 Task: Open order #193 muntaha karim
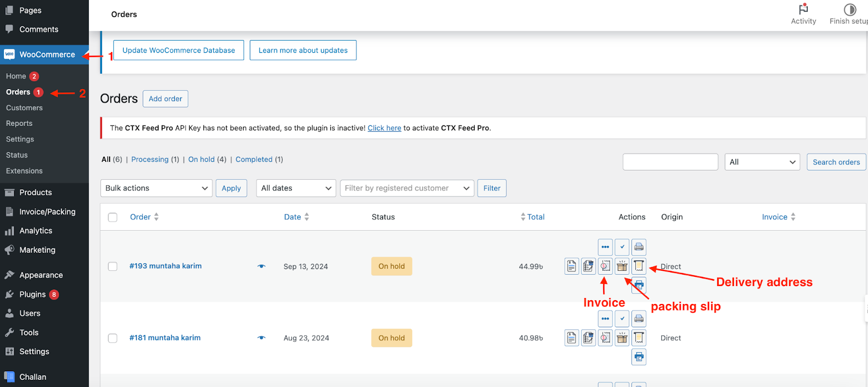tap(165, 266)
